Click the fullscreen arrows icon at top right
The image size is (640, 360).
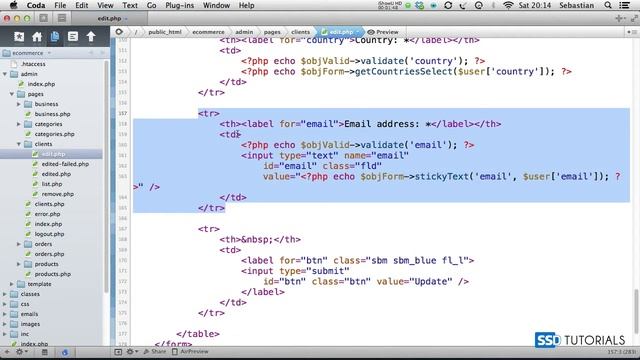[634, 18]
